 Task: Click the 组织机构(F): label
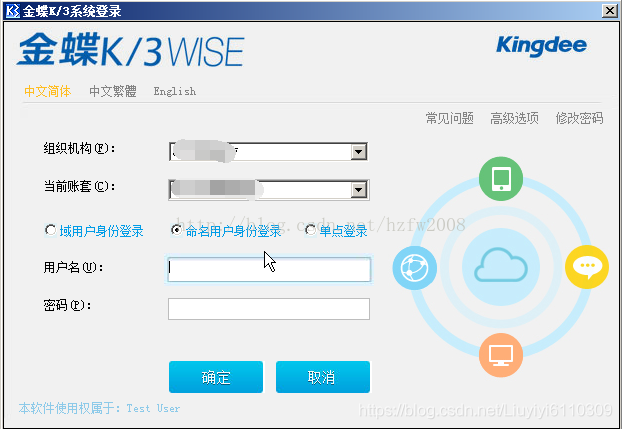click(x=79, y=148)
